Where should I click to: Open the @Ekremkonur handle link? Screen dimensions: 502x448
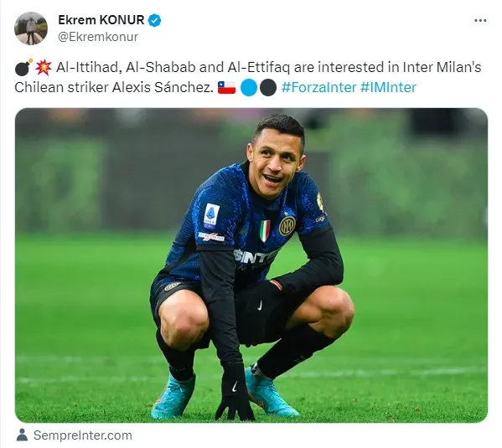click(98, 37)
